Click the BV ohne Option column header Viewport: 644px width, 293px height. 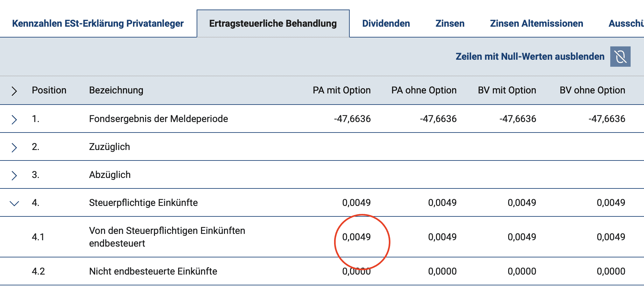coord(592,90)
